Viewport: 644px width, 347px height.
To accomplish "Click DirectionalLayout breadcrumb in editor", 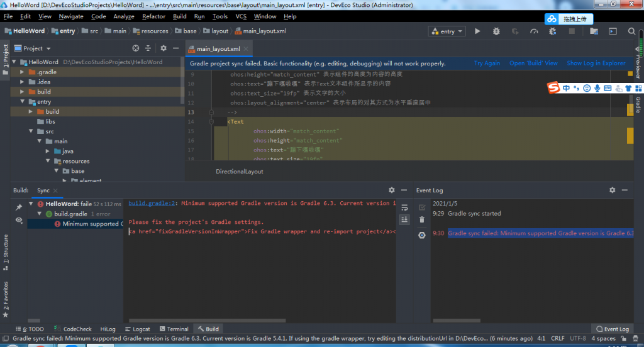I will pyautogui.click(x=240, y=171).
